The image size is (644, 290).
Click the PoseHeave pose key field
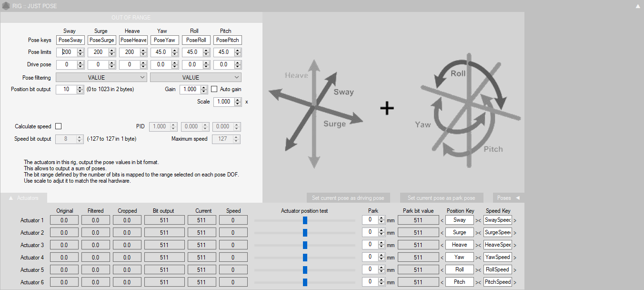[133, 40]
